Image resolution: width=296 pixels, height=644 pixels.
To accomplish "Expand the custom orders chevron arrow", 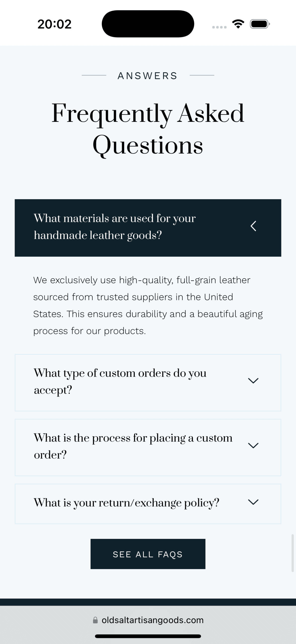I will click(253, 381).
